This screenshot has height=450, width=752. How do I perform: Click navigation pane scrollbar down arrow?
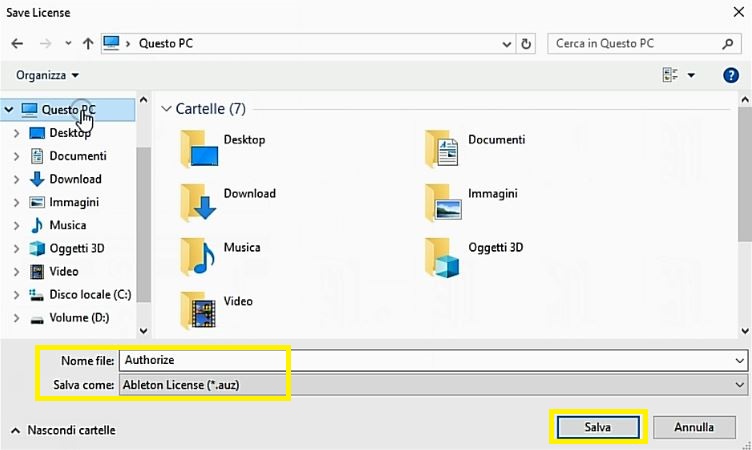tap(143, 331)
